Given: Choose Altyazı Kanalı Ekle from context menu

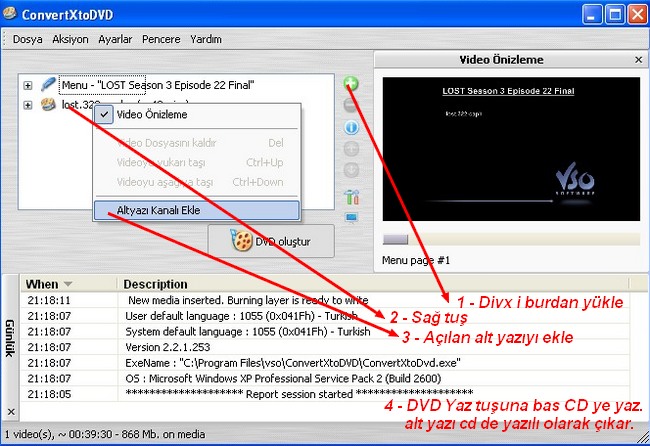Looking at the screenshot, I should tap(196, 210).
